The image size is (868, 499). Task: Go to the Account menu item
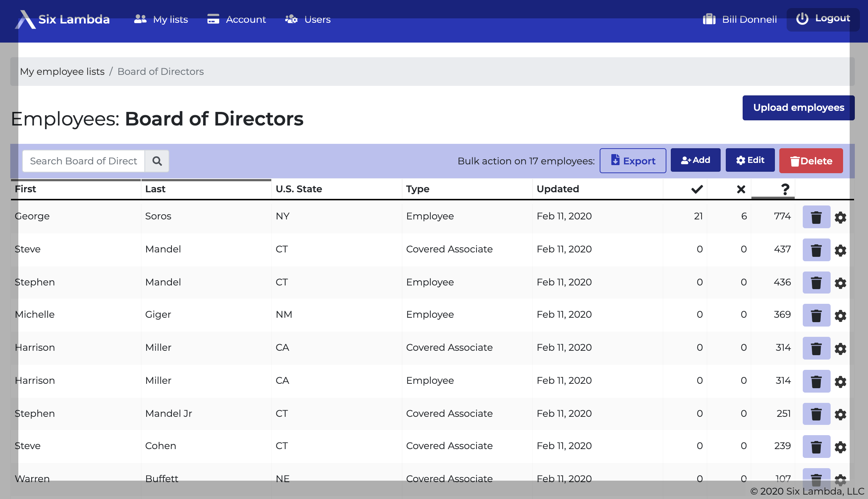pos(237,19)
